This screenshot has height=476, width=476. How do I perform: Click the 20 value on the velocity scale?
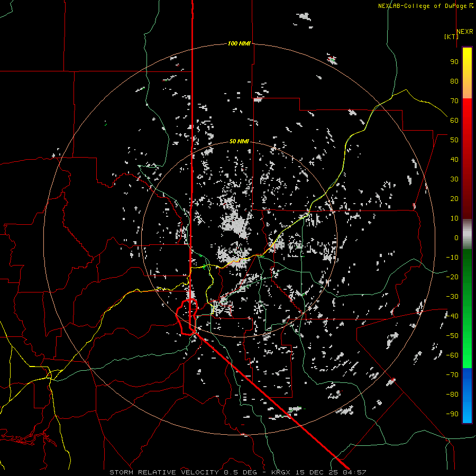tap(454, 199)
